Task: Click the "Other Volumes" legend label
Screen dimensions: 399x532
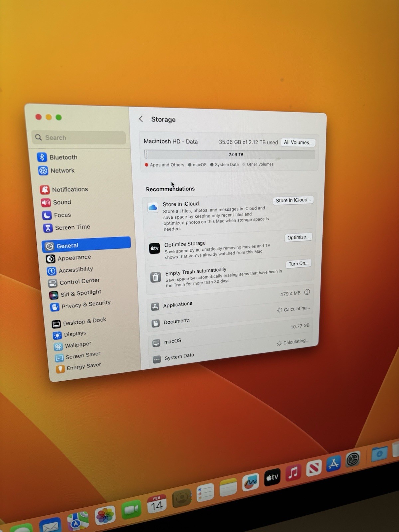Action: pyautogui.click(x=260, y=164)
